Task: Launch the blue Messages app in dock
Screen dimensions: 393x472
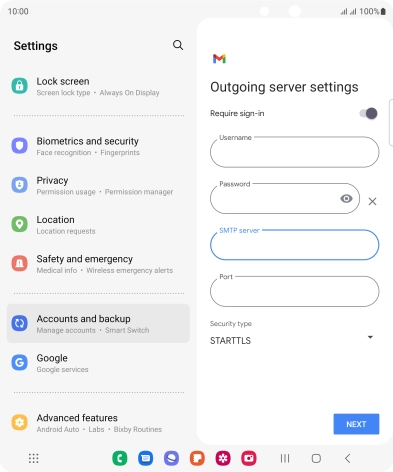Action: 146,458
